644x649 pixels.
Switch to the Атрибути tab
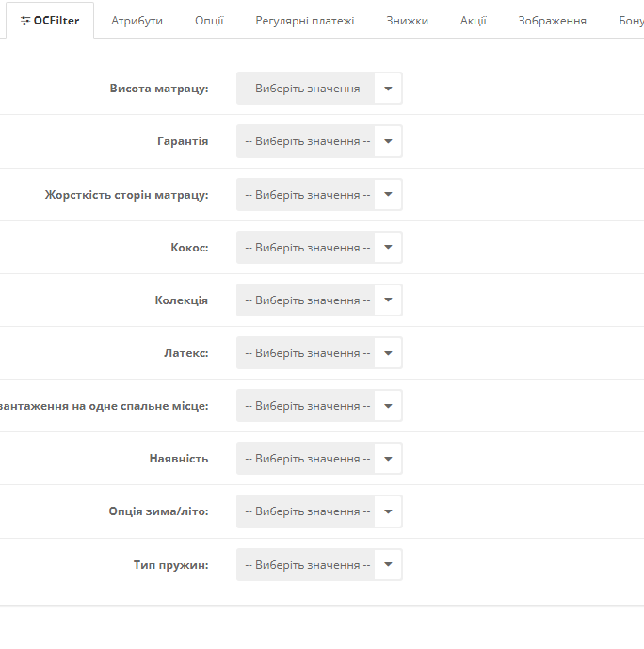137,21
